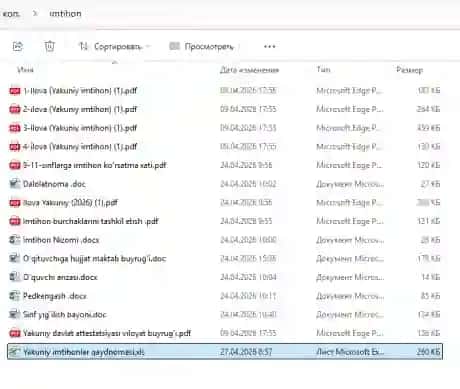Click the Share icon in toolbar
The height and width of the screenshot is (389, 460).
(x=18, y=46)
